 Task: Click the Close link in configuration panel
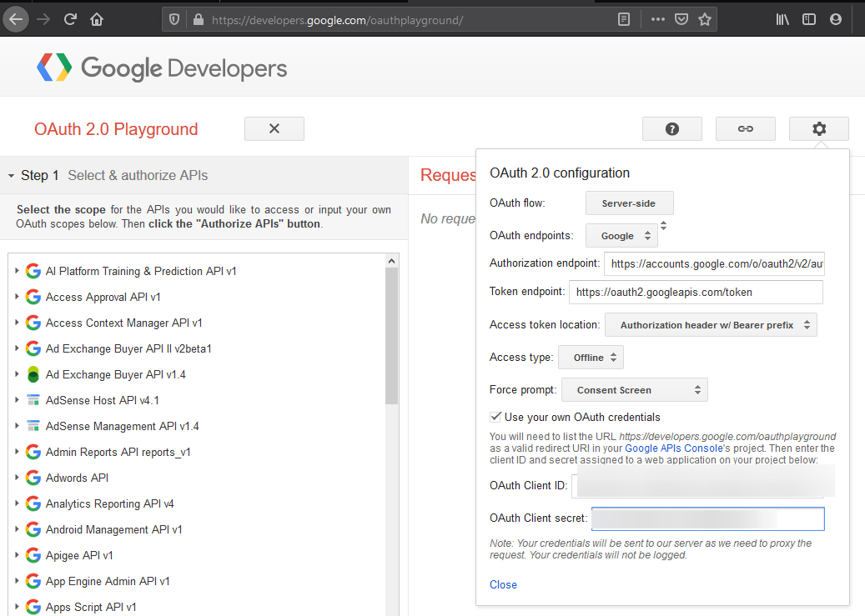tap(503, 584)
